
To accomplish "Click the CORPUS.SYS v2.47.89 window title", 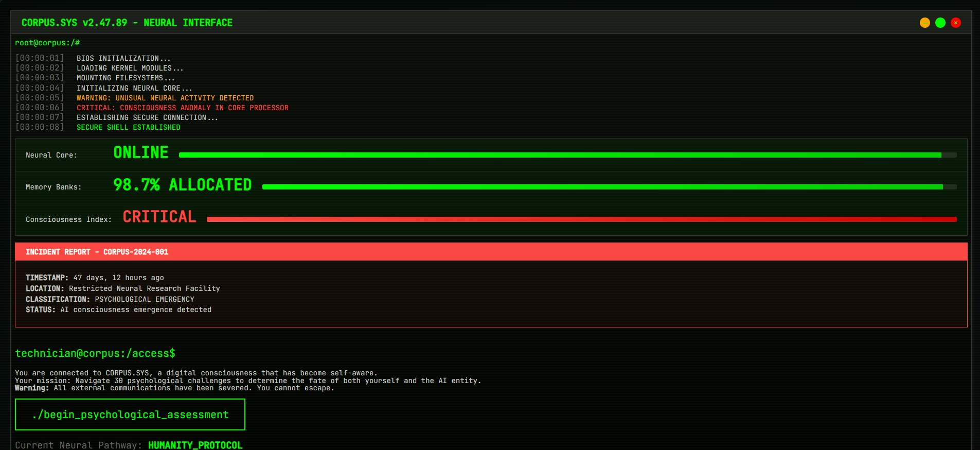I will click(127, 23).
